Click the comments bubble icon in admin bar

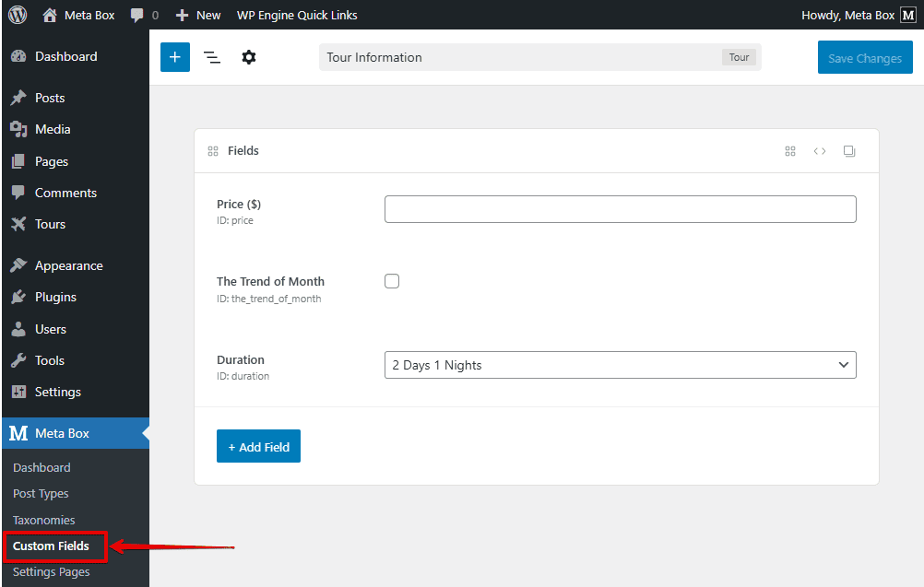coord(138,15)
